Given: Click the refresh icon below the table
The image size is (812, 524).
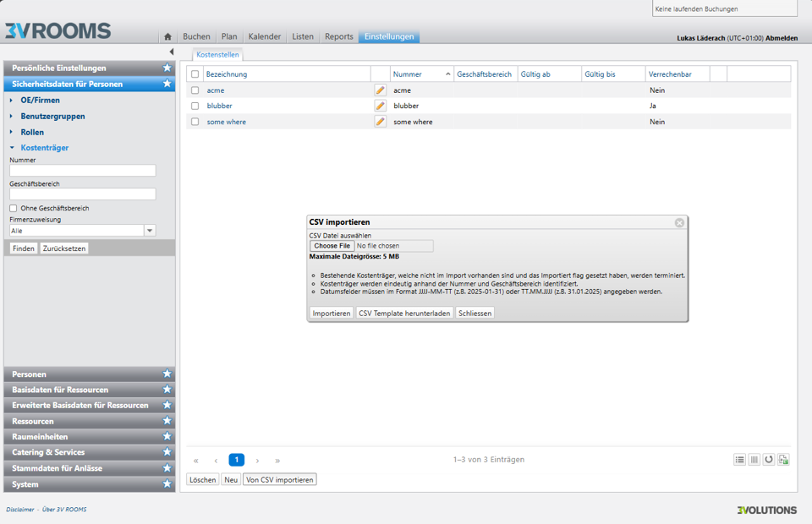Looking at the screenshot, I should pyautogui.click(x=769, y=460).
